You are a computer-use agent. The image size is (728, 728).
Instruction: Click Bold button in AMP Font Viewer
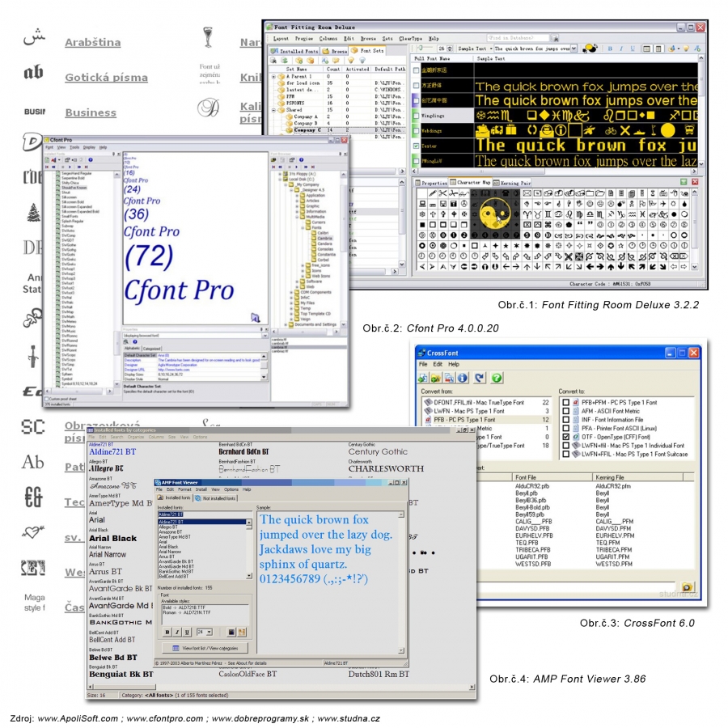pos(167,632)
